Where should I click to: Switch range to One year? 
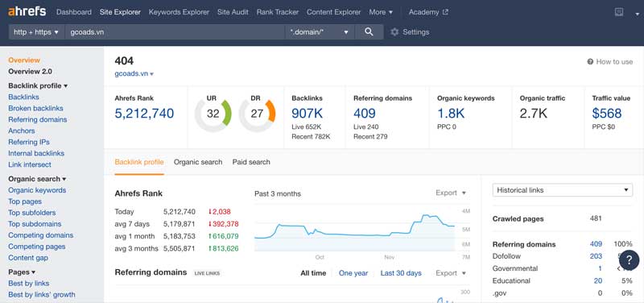(353, 273)
